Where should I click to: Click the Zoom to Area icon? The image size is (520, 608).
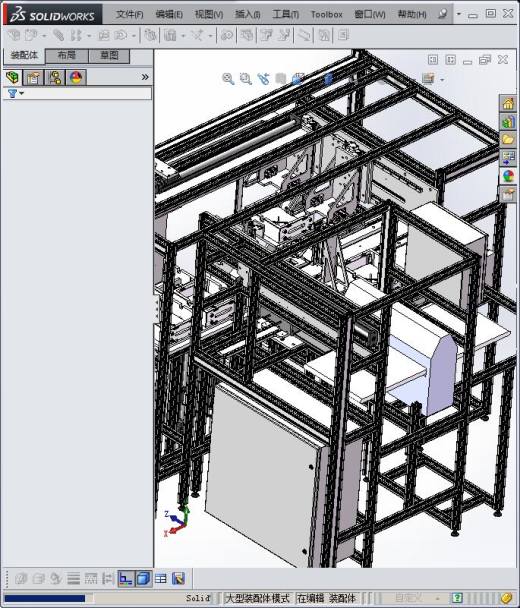246,79
